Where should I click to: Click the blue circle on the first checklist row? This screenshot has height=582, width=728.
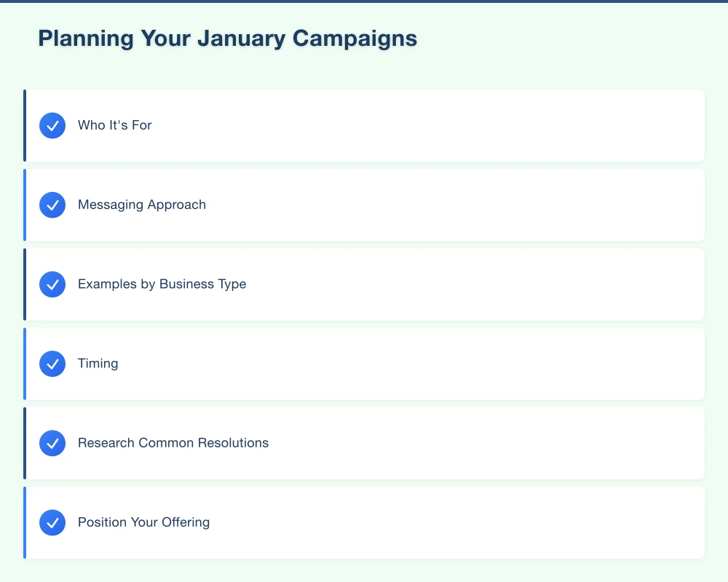point(52,125)
